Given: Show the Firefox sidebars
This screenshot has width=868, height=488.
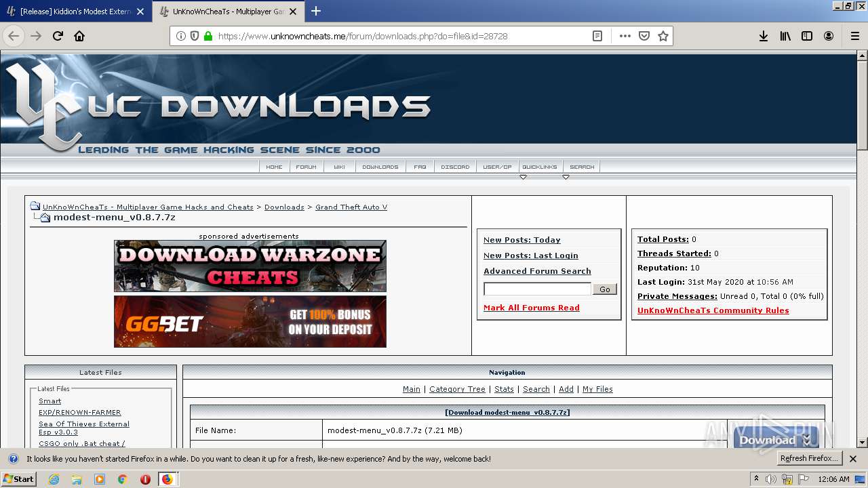Looking at the screenshot, I should click(x=807, y=36).
